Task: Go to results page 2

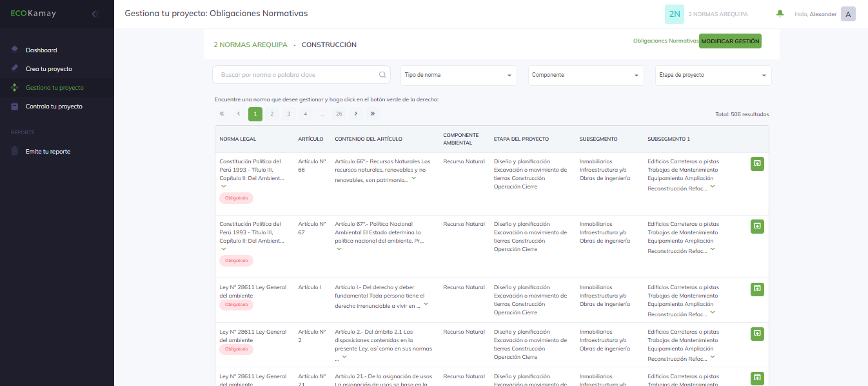Action: (x=272, y=114)
